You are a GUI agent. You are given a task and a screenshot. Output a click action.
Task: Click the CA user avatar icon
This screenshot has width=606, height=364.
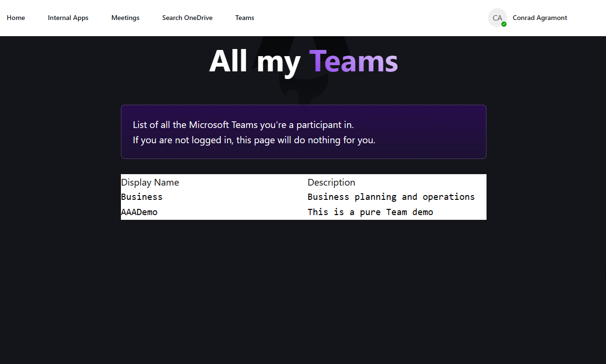point(497,18)
